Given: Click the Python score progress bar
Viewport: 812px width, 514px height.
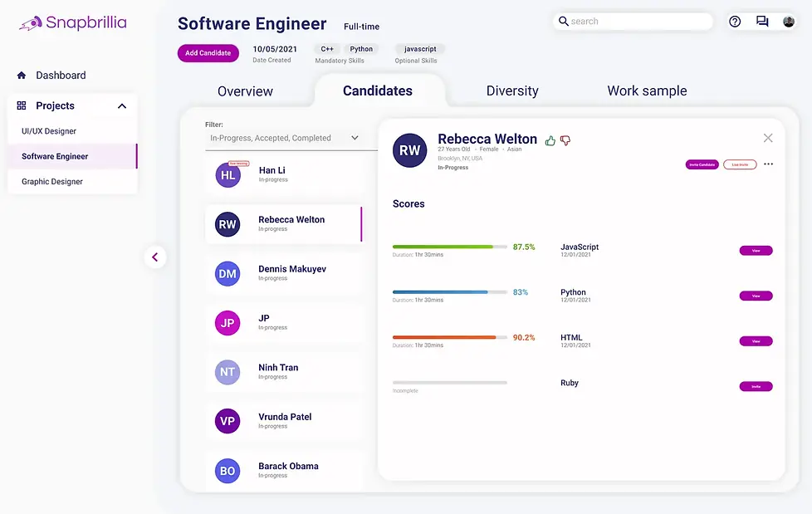Looking at the screenshot, I should (449, 292).
